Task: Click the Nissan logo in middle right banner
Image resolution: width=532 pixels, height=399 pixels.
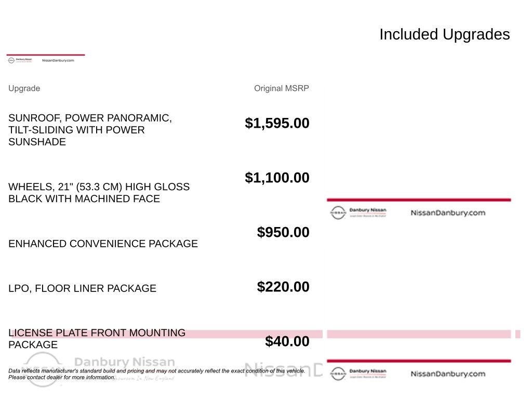Action: pyautogui.click(x=338, y=212)
